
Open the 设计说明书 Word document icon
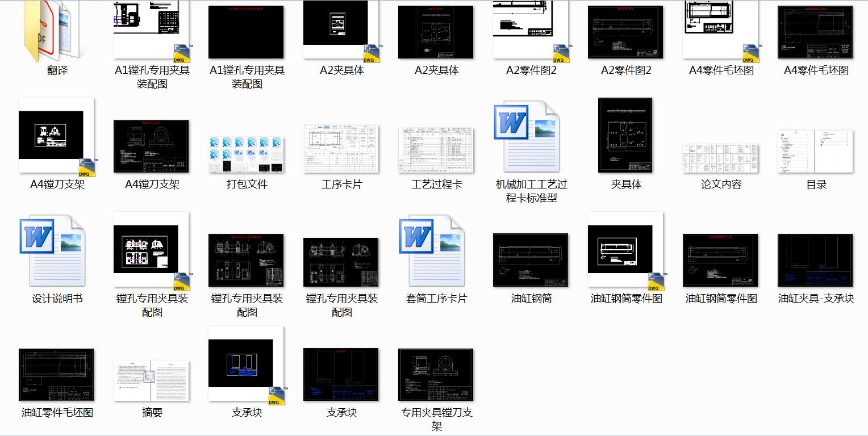[x=53, y=251]
